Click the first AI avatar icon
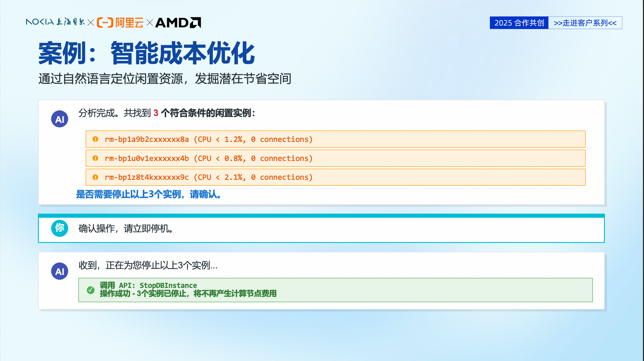 pyautogui.click(x=60, y=119)
